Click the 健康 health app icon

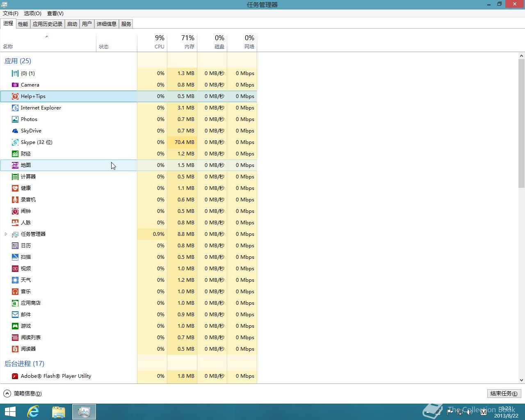tap(15, 188)
